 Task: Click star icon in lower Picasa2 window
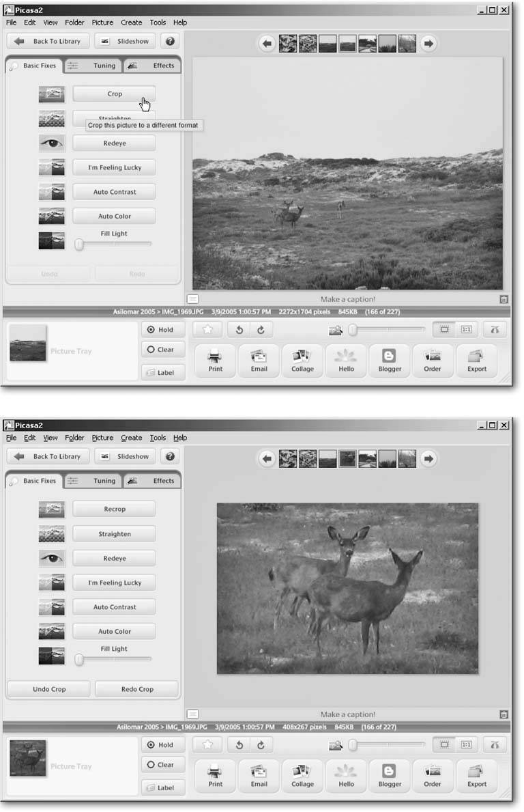207,744
